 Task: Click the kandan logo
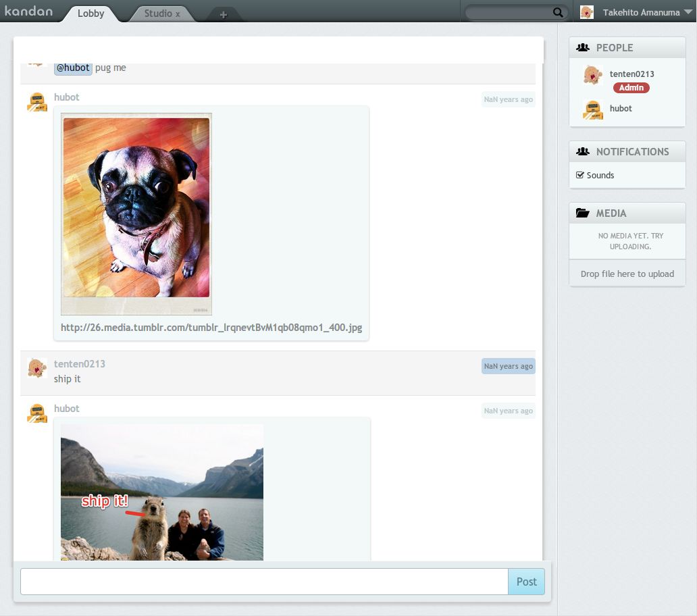pos(29,11)
